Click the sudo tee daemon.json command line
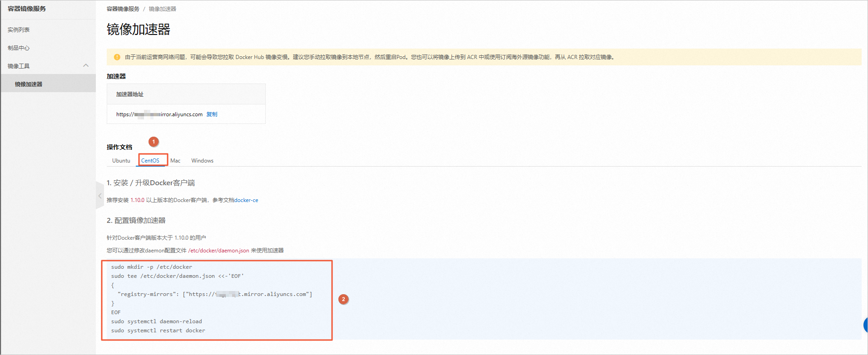This screenshot has width=868, height=355. tap(178, 276)
